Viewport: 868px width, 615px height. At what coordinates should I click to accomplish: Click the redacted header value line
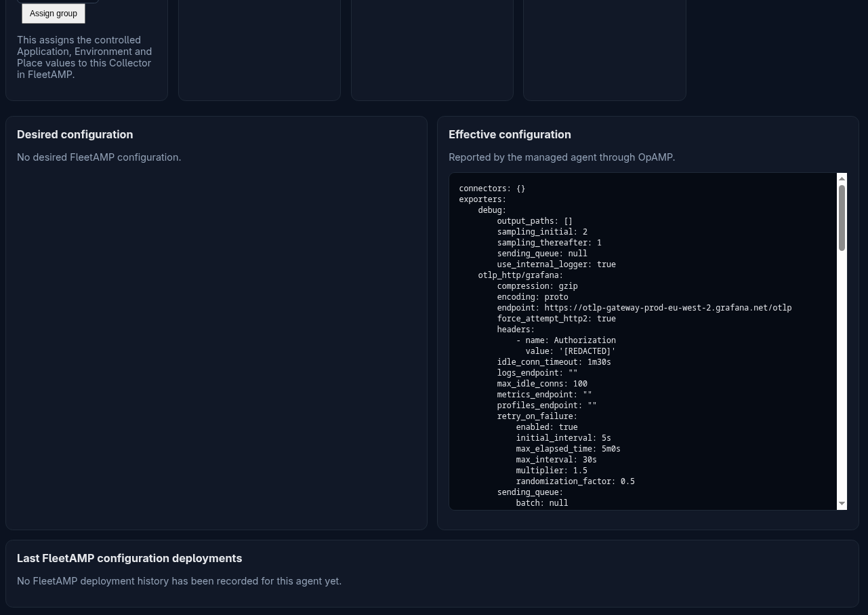(x=571, y=351)
